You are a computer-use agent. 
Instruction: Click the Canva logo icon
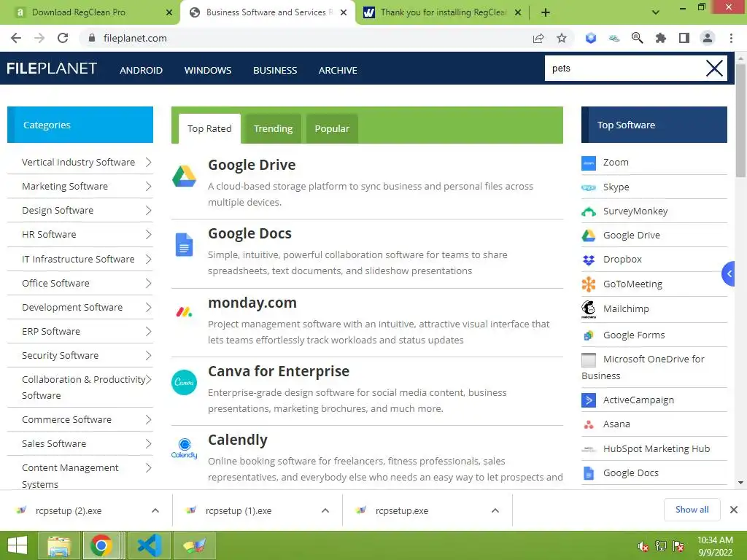pyautogui.click(x=184, y=382)
